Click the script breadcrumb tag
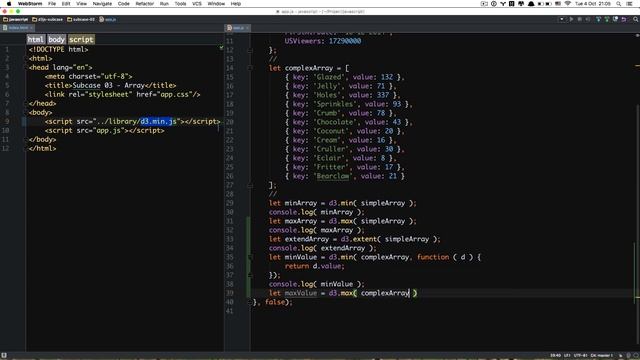640x360 pixels. click(81, 39)
